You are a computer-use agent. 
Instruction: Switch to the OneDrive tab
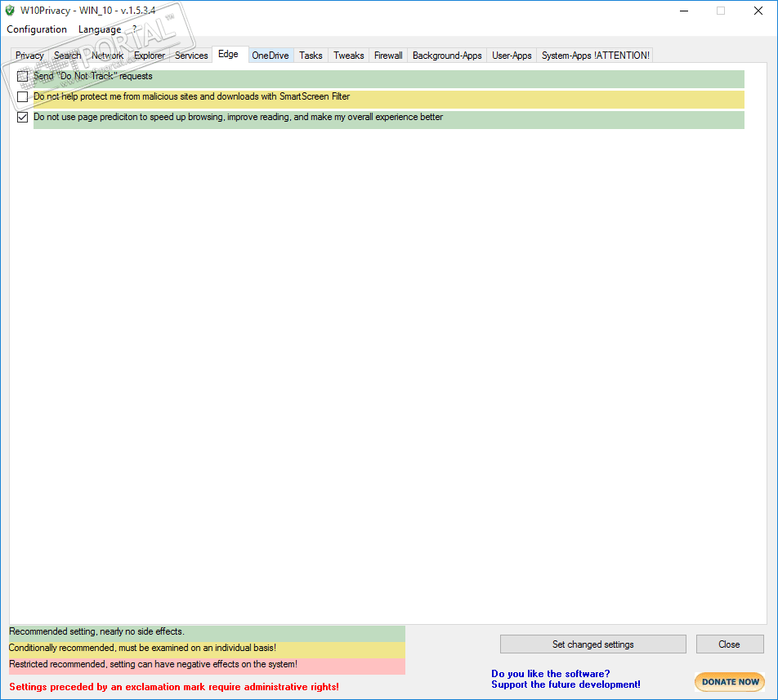click(x=271, y=56)
